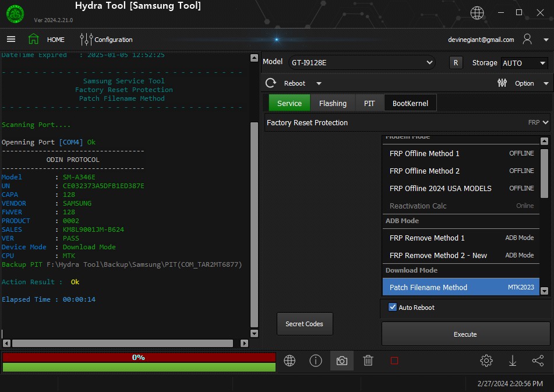This screenshot has height=392, width=554.
Task: Click the Option button label
Action: pyautogui.click(x=524, y=83)
